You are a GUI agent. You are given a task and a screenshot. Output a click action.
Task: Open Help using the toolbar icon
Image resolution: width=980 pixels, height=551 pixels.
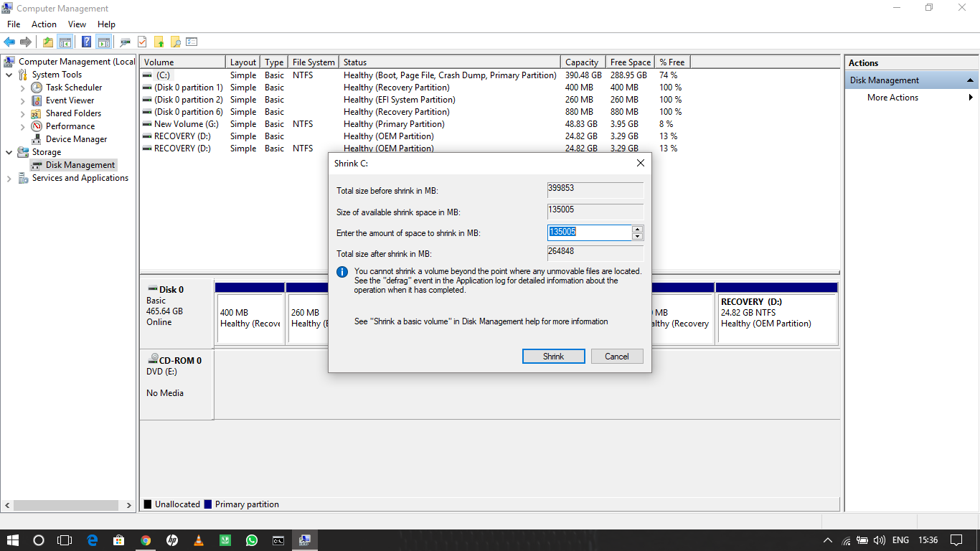coord(86,41)
